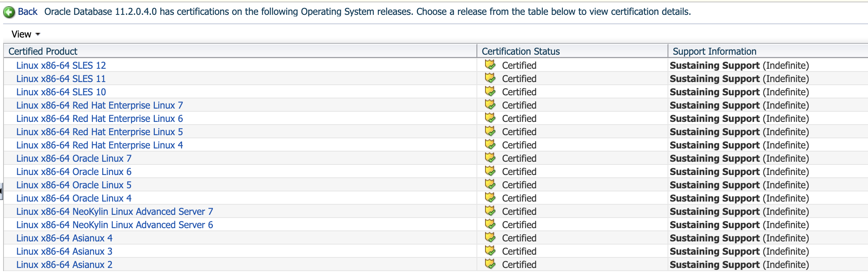Screen dimensions: 868x275
Task: Click the Back text link
Action: tap(28, 12)
